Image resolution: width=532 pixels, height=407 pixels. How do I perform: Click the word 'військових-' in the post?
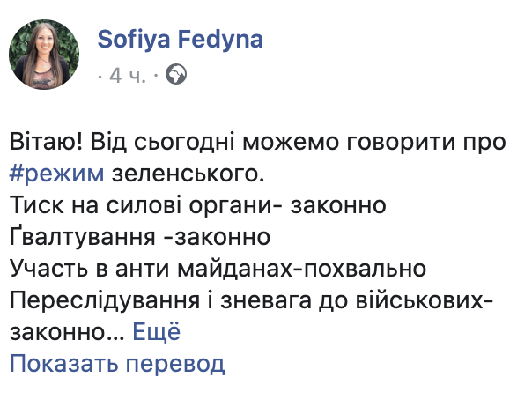[425, 300]
